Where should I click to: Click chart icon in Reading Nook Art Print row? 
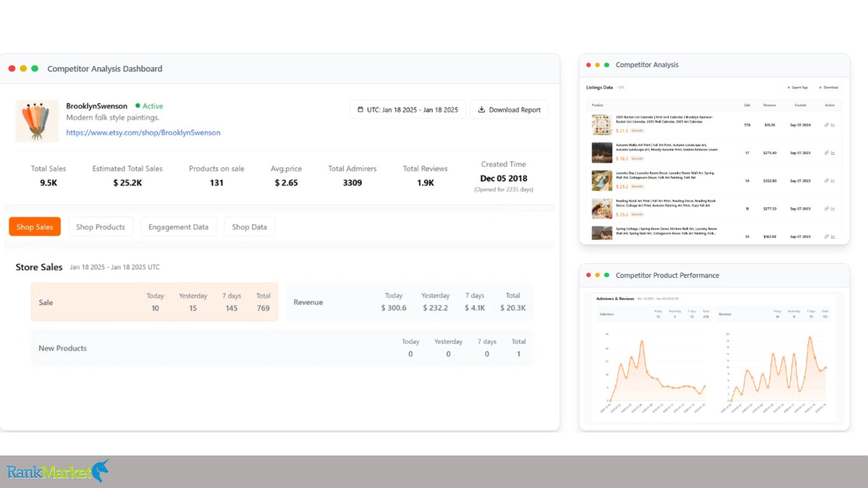[x=833, y=208]
